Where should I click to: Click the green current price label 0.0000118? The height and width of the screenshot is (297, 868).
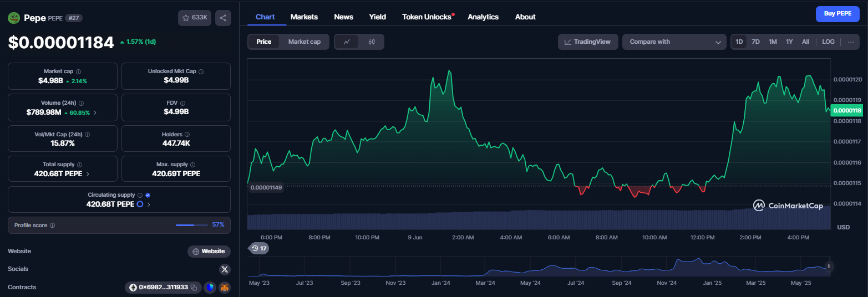click(x=847, y=111)
